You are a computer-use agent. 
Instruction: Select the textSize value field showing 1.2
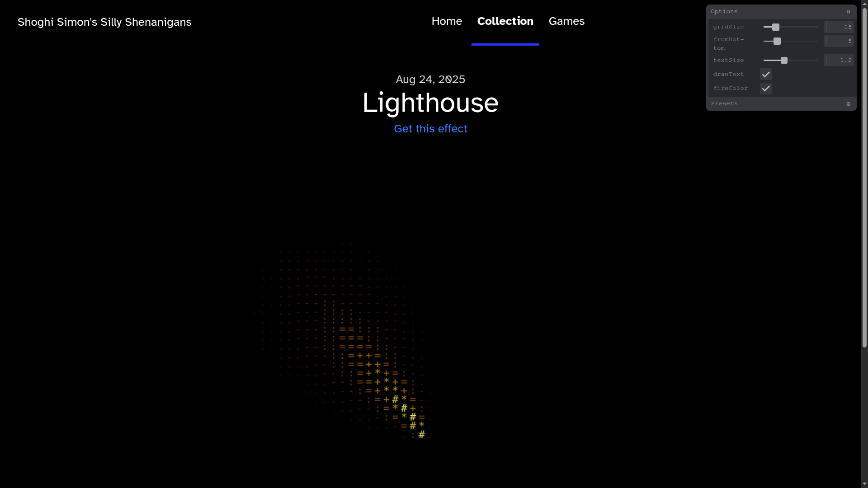click(839, 60)
